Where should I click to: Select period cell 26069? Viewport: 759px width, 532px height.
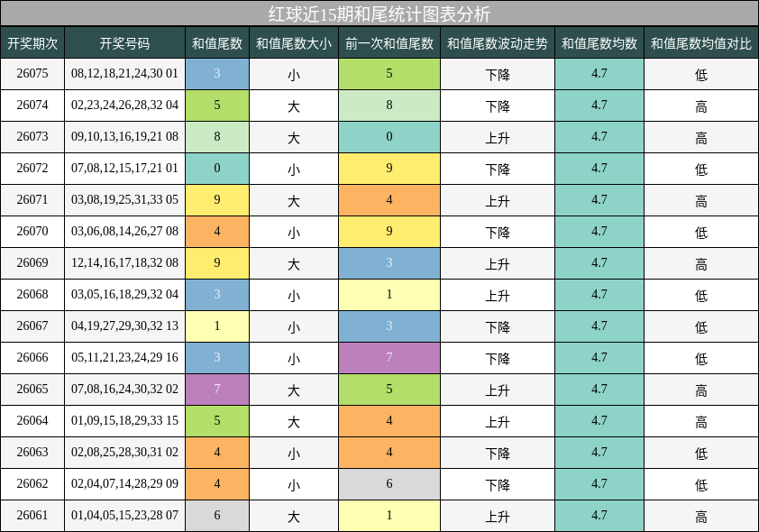[32, 263]
